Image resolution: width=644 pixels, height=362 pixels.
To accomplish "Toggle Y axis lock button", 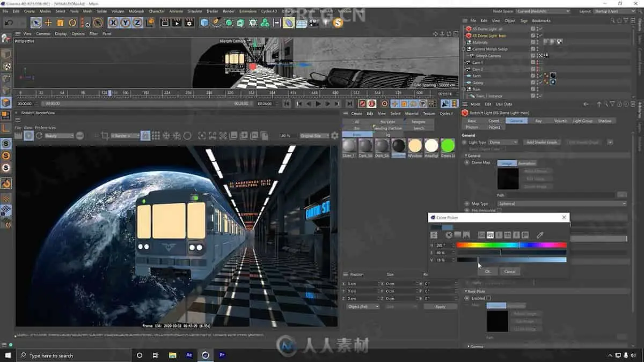I will pos(125,23).
